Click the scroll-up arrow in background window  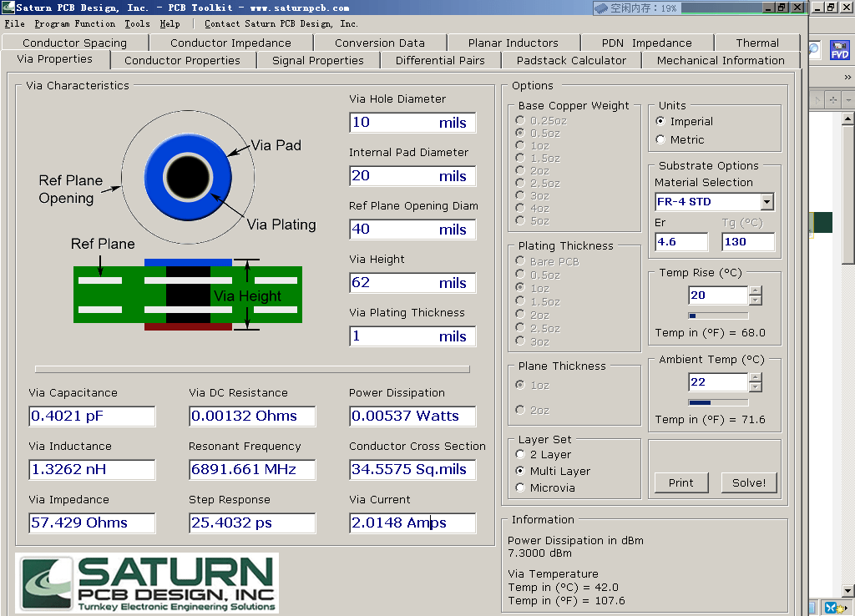coord(847,119)
